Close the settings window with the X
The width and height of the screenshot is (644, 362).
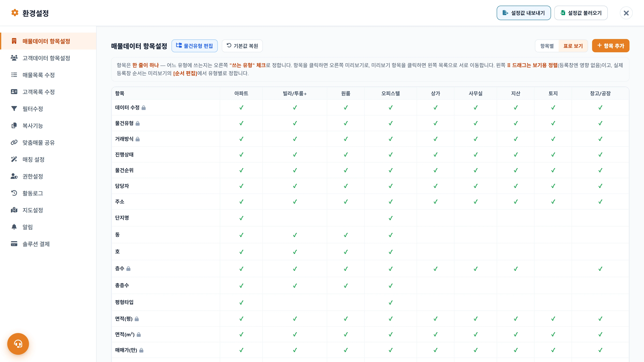tap(626, 13)
